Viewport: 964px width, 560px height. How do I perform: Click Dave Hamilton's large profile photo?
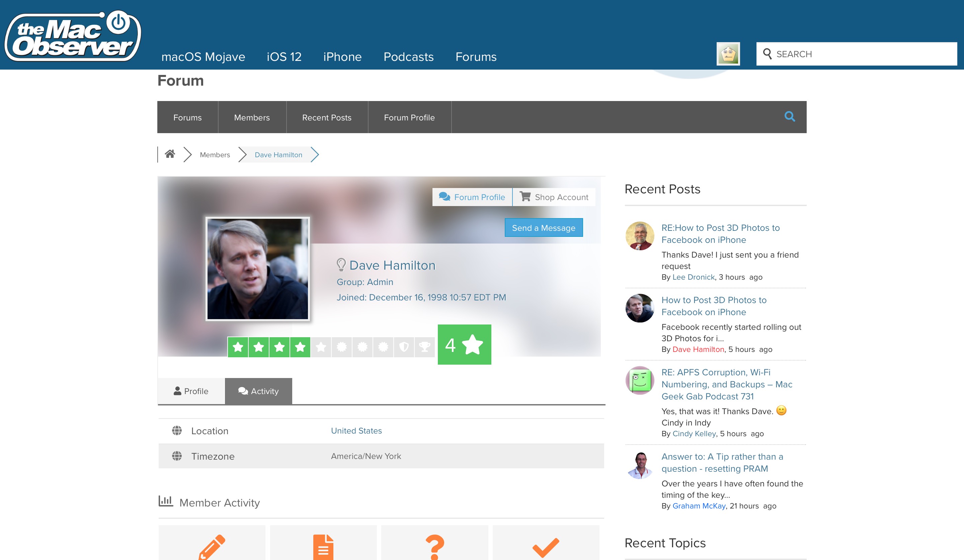point(257,269)
